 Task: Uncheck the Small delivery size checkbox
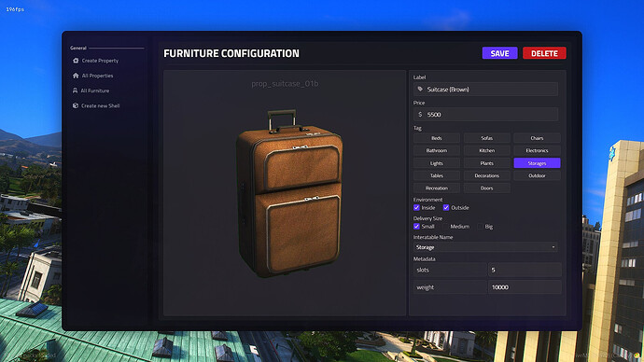[x=416, y=226]
